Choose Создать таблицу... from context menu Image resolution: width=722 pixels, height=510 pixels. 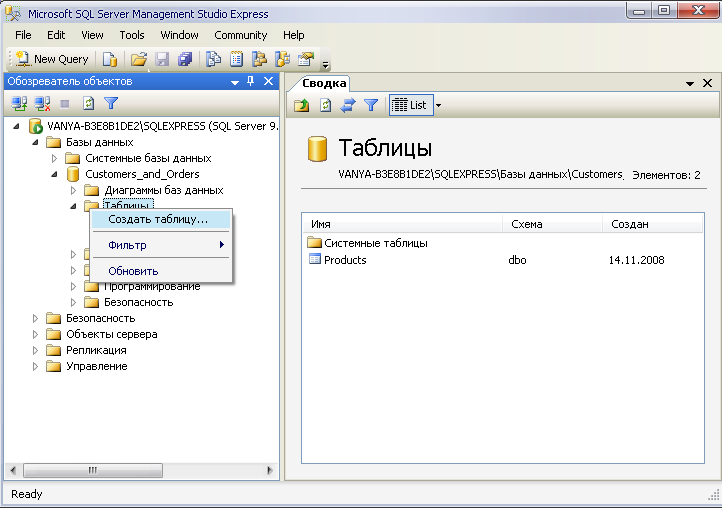pyautogui.click(x=161, y=220)
